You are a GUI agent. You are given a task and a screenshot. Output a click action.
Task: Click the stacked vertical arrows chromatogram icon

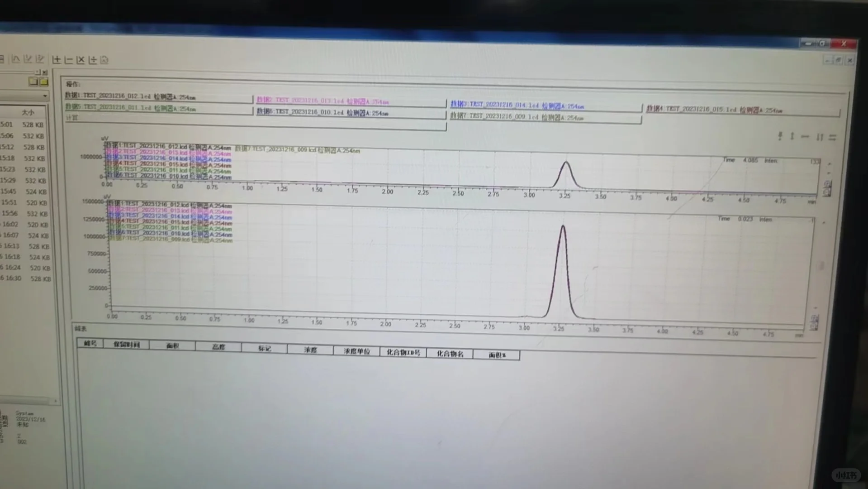tap(780, 136)
